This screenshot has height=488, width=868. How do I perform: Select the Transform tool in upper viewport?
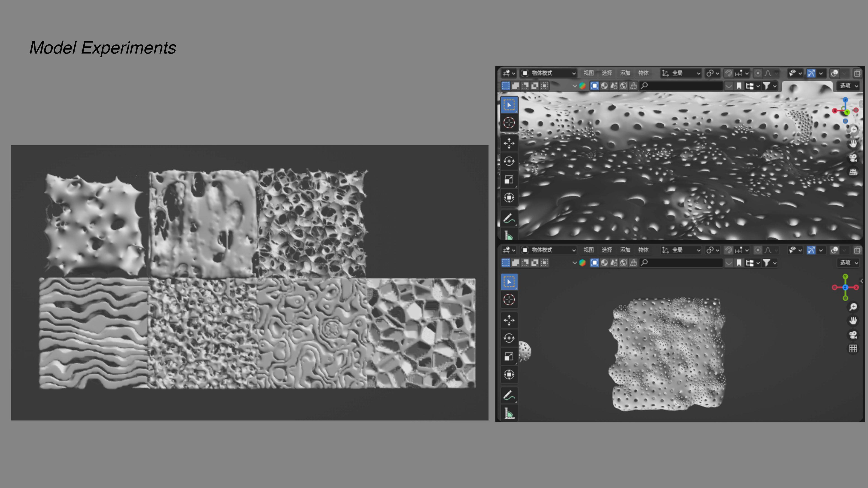pyautogui.click(x=509, y=197)
